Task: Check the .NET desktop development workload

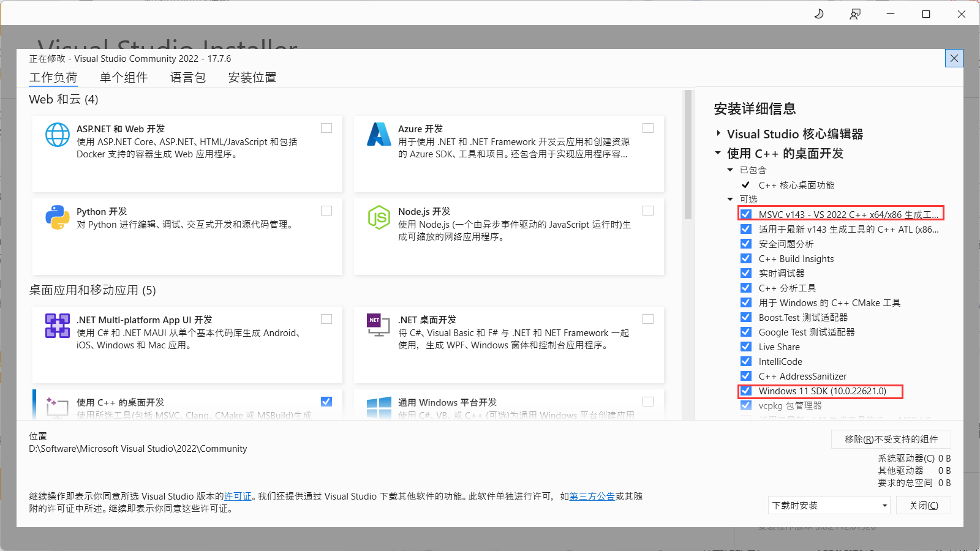Action: point(648,319)
